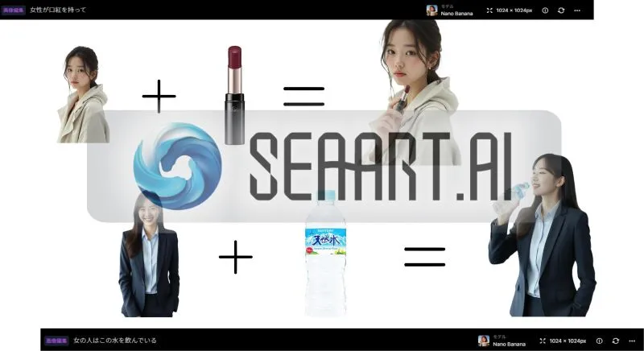Click the 画像編集 tag before 女性が口紅を持って
644x351 pixels.
coord(14,10)
